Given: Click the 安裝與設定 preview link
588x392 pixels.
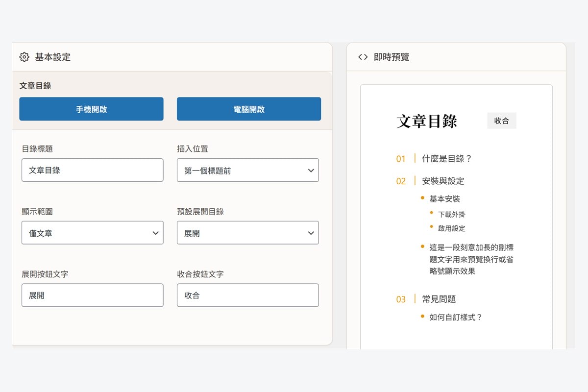Looking at the screenshot, I should (443, 181).
